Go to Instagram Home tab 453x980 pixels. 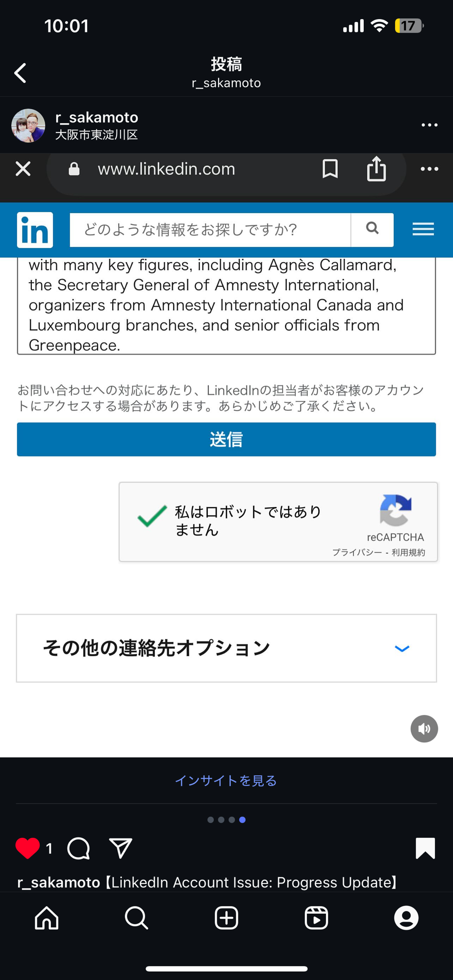[x=47, y=918]
